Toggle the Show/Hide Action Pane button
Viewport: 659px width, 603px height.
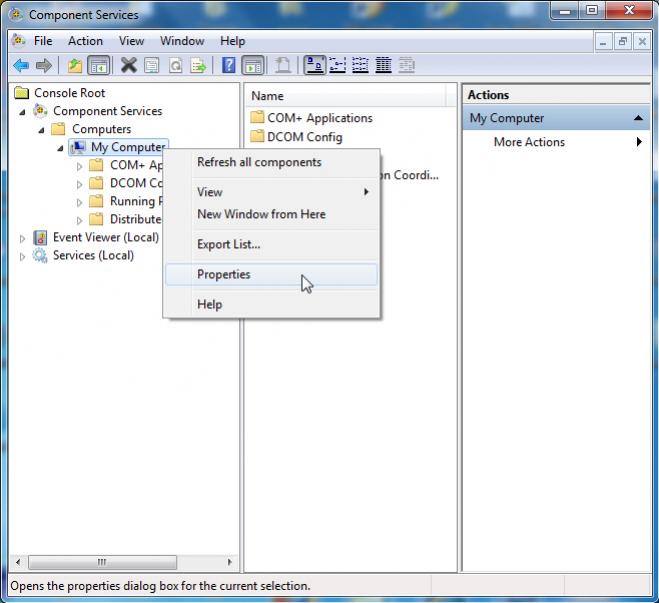tap(253, 66)
